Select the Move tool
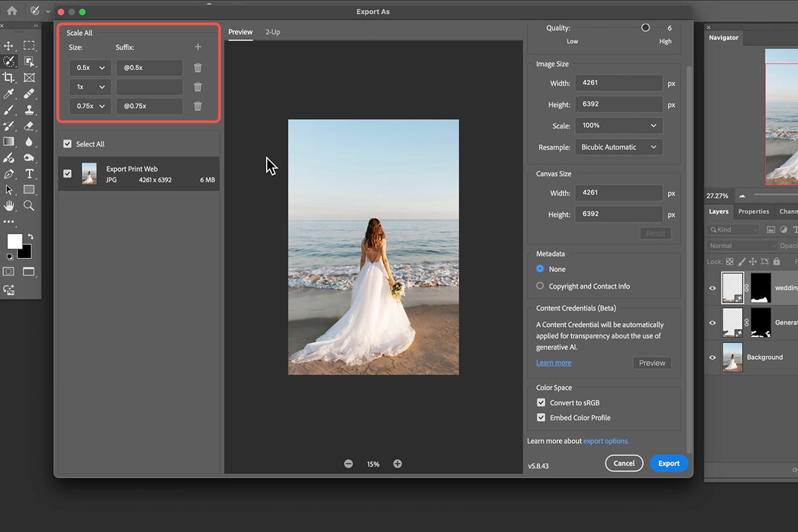The height and width of the screenshot is (532, 798). tap(9, 45)
